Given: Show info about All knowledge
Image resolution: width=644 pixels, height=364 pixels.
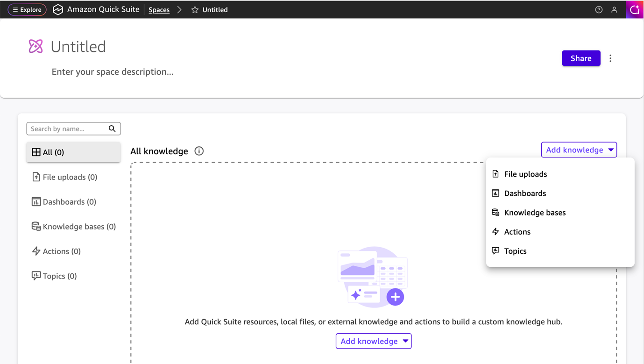Looking at the screenshot, I should coord(199,151).
